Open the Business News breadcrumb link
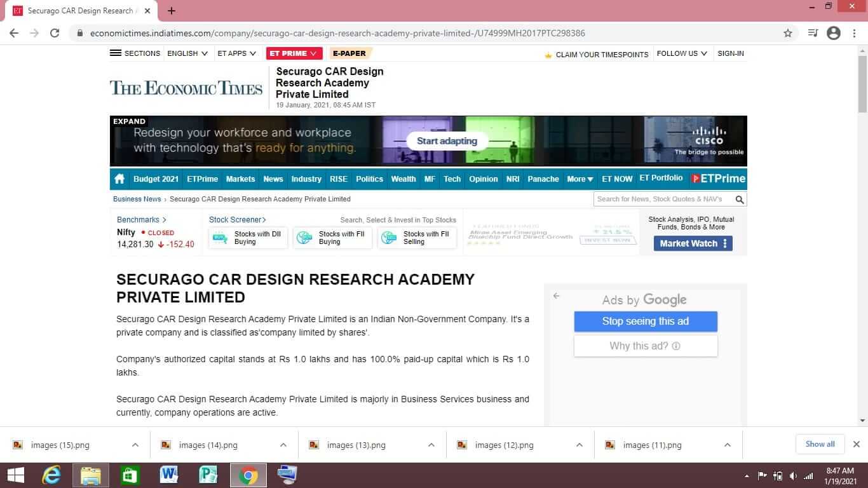Screen dimensions: 868x488 click(137, 199)
